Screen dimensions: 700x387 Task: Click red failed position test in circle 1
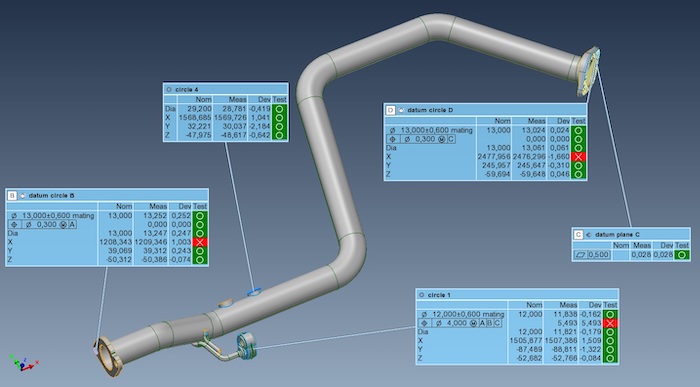point(610,323)
